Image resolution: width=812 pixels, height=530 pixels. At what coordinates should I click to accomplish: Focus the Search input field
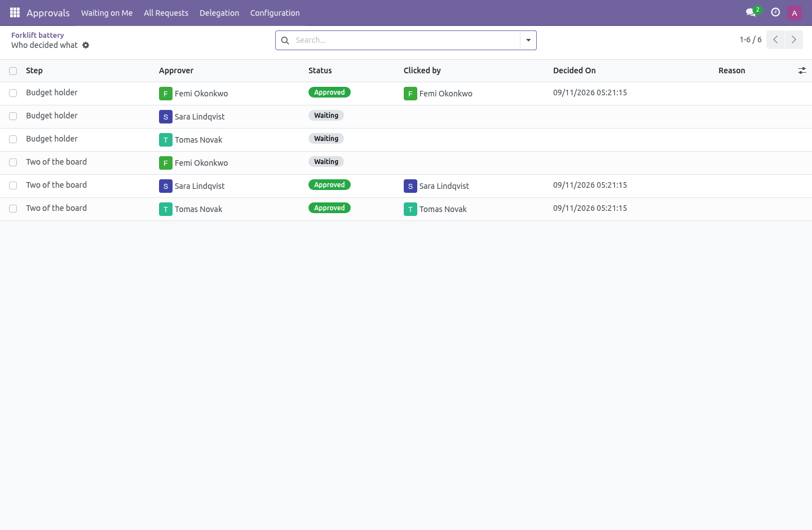click(406, 41)
